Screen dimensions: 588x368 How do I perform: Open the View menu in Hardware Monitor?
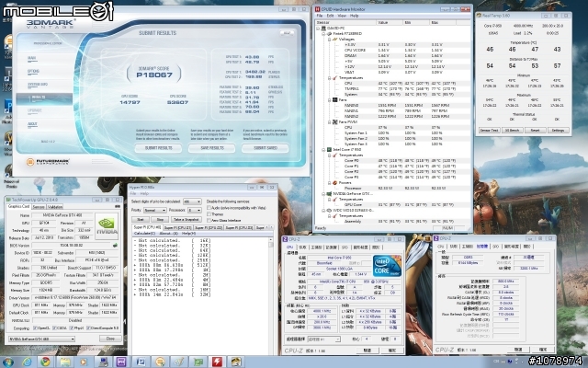[x=342, y=16]
